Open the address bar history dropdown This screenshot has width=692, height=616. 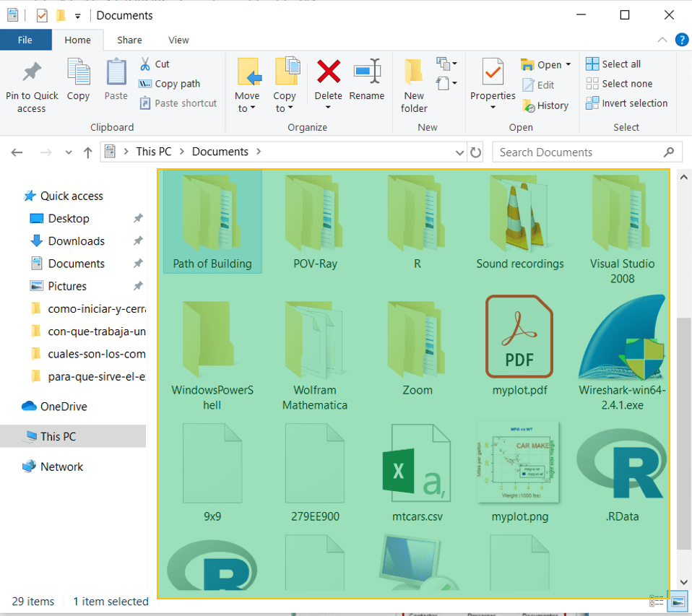(459, 152)
